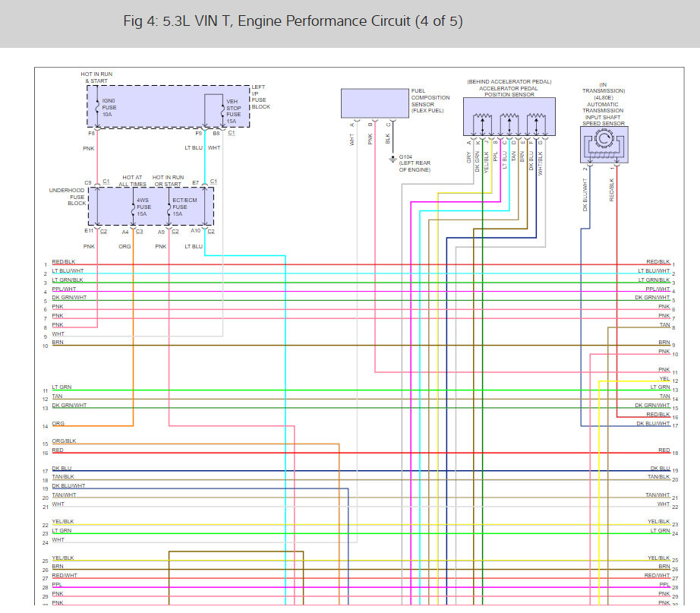Click the accelerator pedal position sensor box
This screenshot has height=613, width=700.
509,117
